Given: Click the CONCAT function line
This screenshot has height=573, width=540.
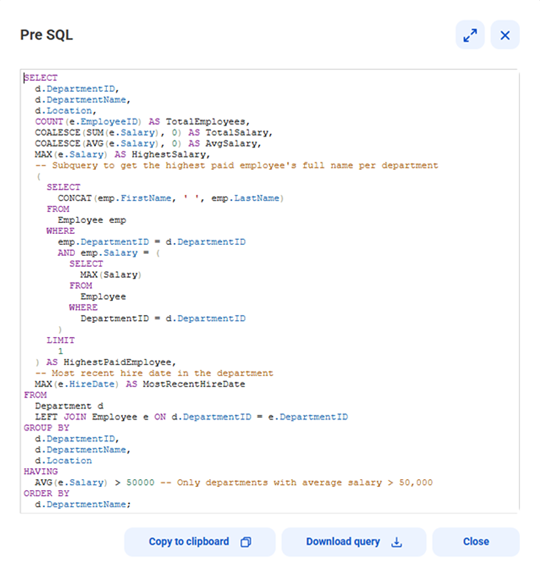Looking at the screenshot, I should (171, 198).
